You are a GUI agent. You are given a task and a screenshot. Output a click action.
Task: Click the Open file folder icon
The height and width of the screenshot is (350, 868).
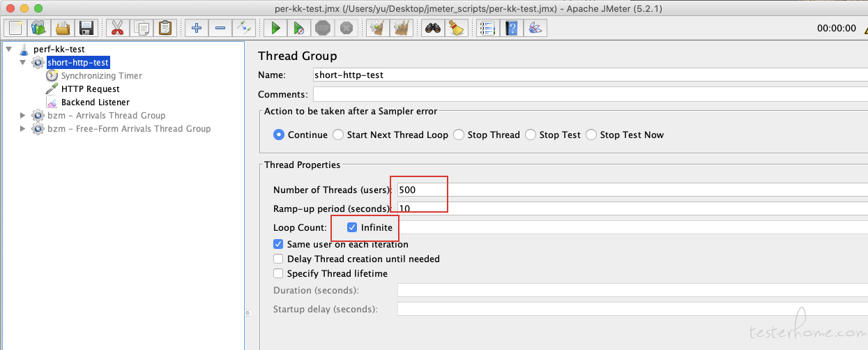coord(63,28)
